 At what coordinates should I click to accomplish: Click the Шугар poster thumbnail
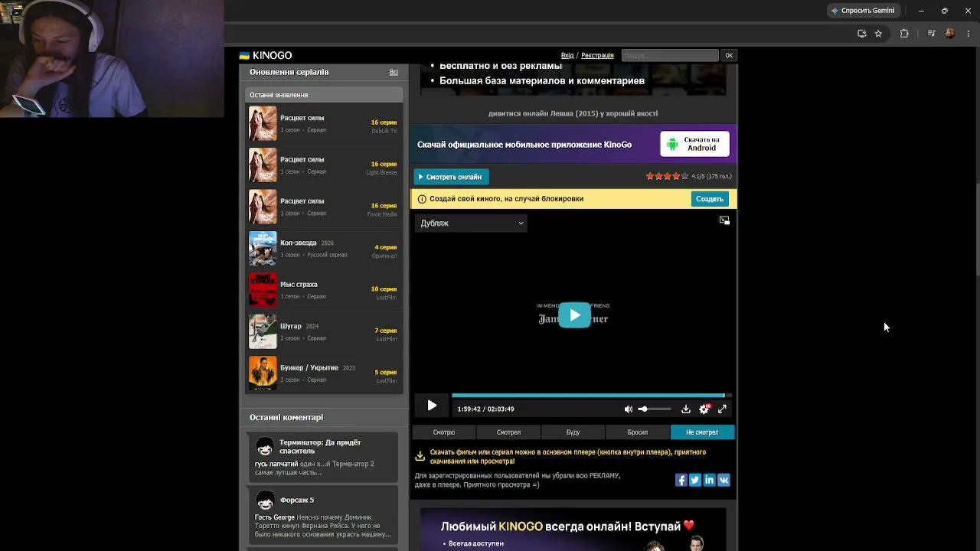(x=263, y=331)
